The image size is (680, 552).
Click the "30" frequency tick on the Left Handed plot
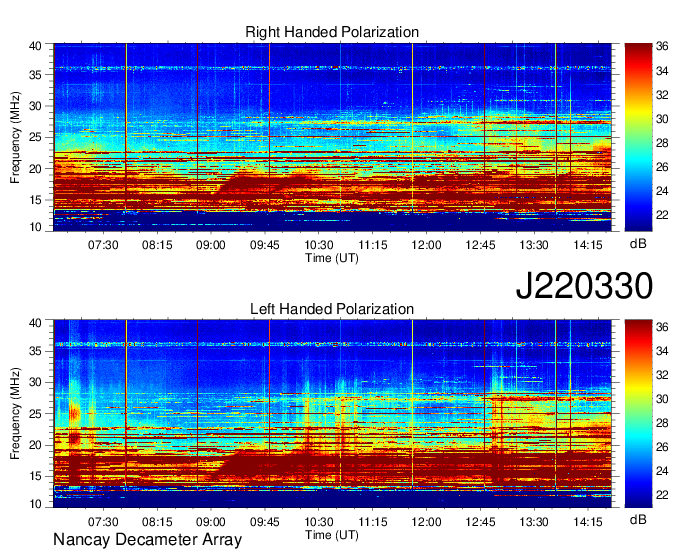[x=35, y=382]
